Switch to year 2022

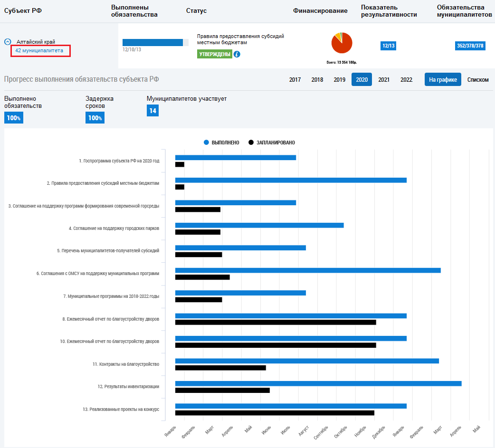(x=406, y=80)
